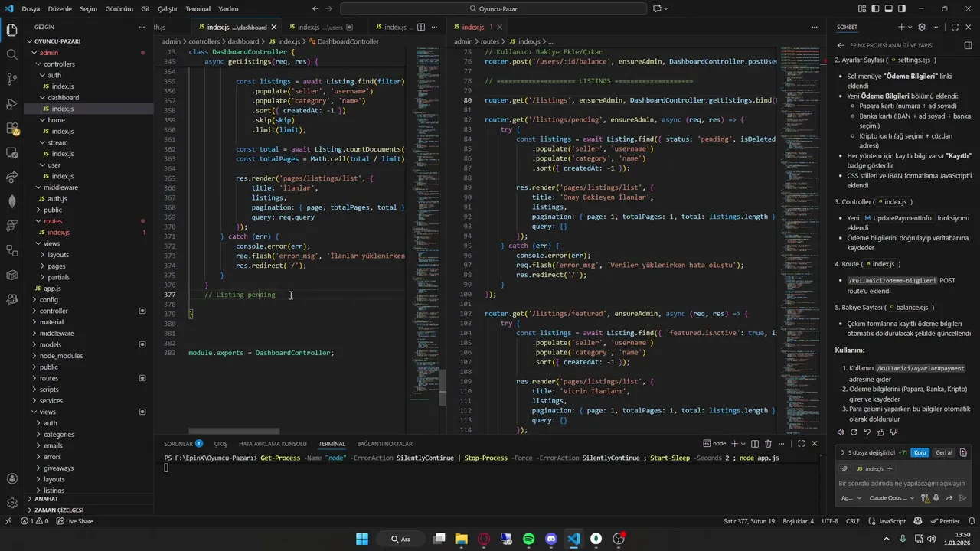Toggle the secondary sidebar layout button

[x=901, y=8]
